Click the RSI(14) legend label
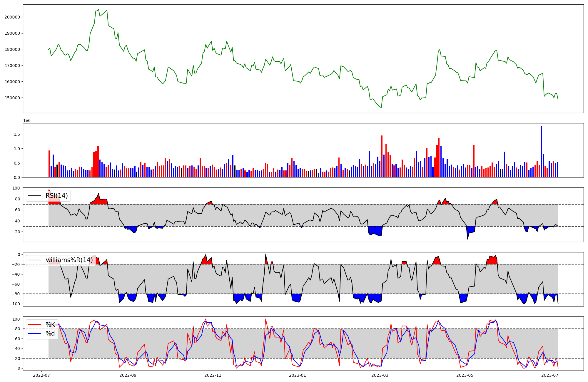Viewport: 588px width, 382px height. [56, 196]
